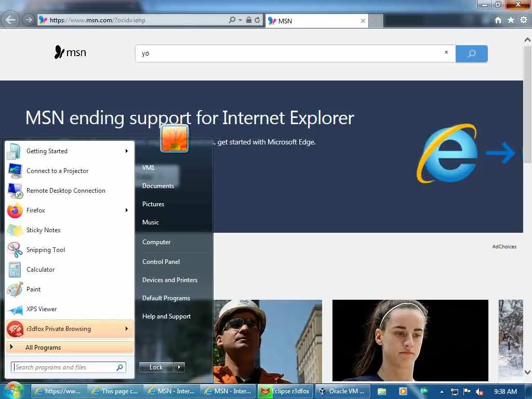The image size is (532, 399).
Task: Close the MSN tab
Action: [363, 21]
